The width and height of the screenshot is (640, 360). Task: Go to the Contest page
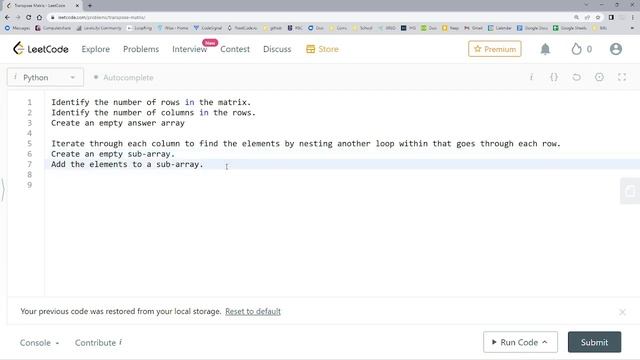[x=235, y=49]
